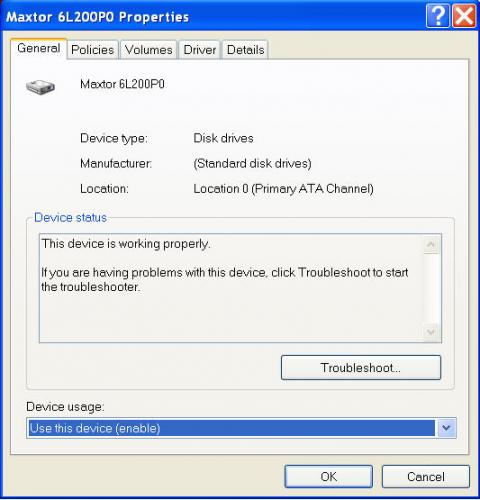Image resolution: width=480 pixels, height=500 pixels.
Task: Click the Device status group label
Action: [x=70, y=218]
